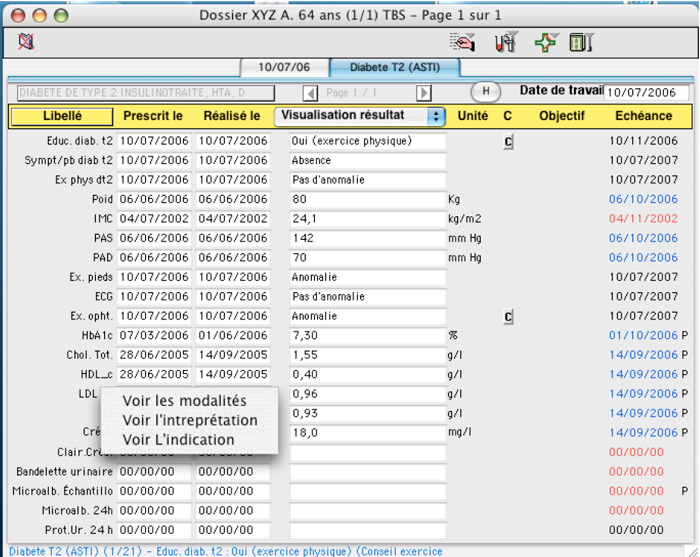The width and height of the screenshot is (700, 557).
Task: Click Chol. Tot. result 1,55
Action: click(x=368, y=355)
